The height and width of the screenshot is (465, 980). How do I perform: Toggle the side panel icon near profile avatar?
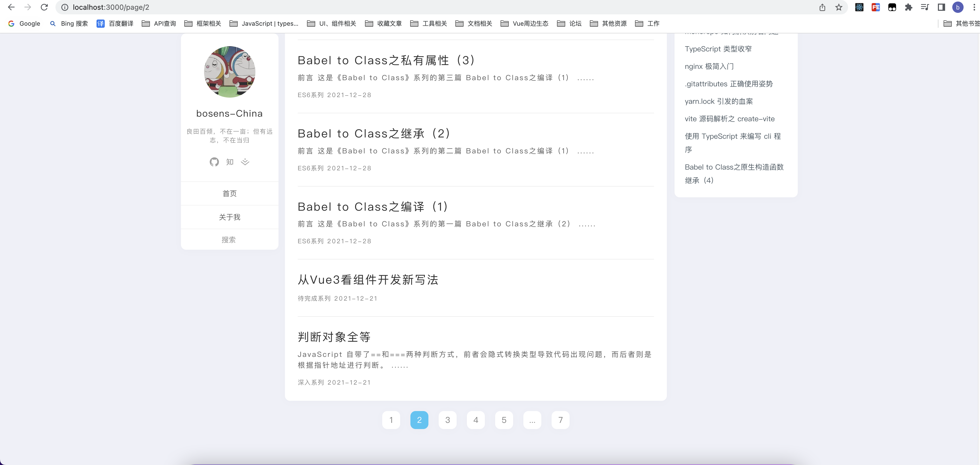(x=941, y=7)
